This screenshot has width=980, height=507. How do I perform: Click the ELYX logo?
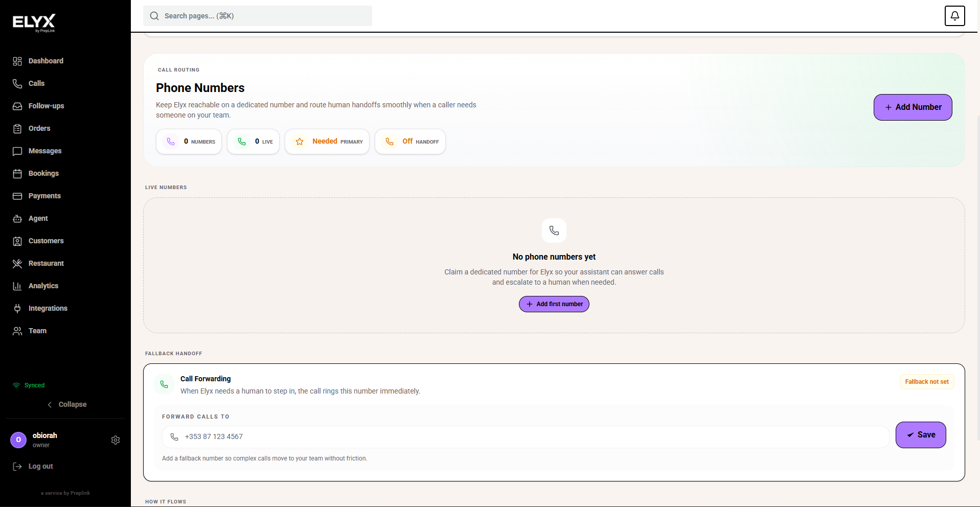[34, 22]
